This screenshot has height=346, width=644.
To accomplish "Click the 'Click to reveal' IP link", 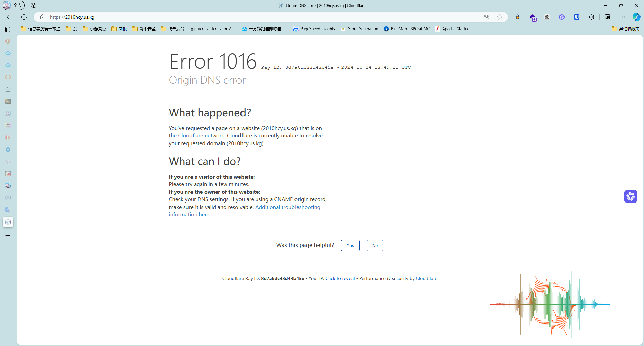I will 340,278.
